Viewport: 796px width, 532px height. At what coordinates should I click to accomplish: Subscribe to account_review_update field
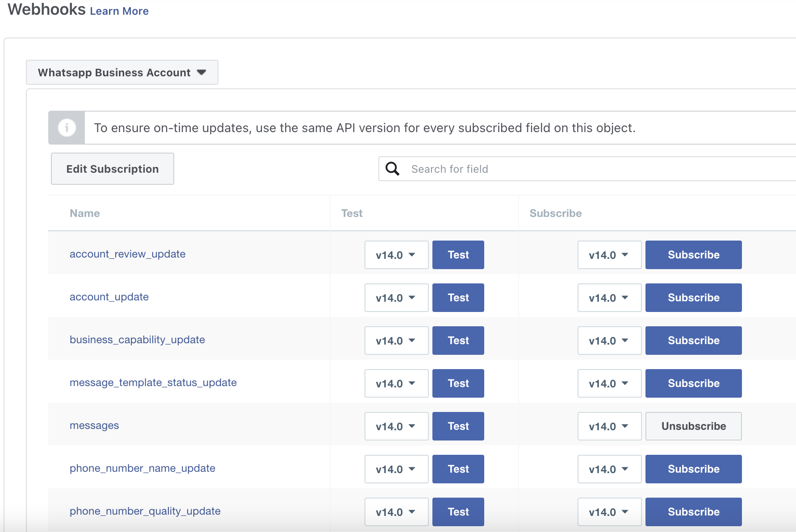[693, 255]
